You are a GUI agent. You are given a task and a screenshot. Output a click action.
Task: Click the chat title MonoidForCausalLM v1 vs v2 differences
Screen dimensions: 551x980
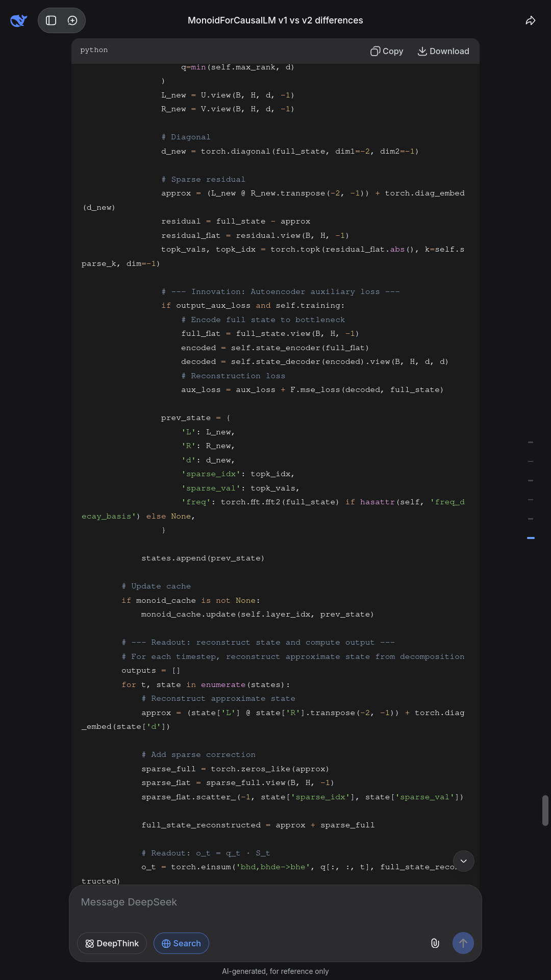pos(275,20)
